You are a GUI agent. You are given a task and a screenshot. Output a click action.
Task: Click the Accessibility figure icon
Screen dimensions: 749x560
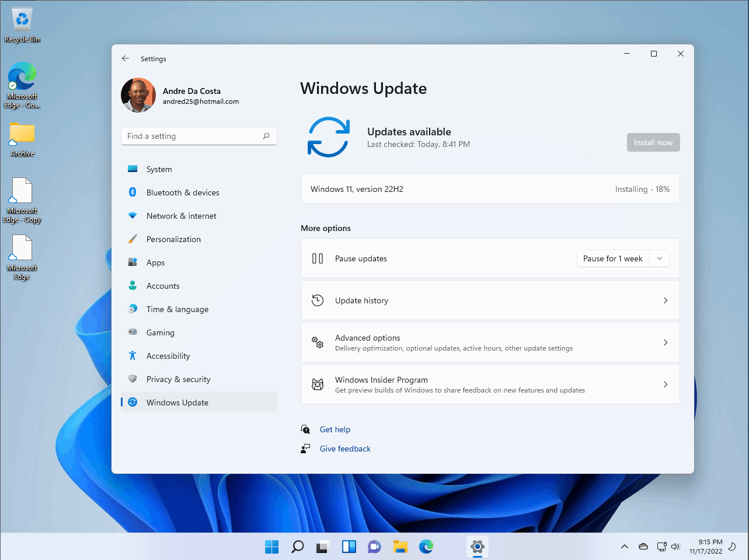point(133,355)
